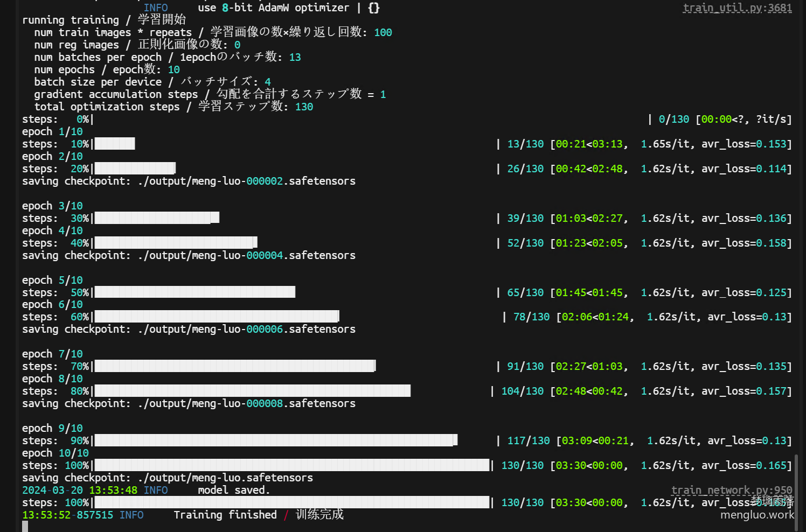Viewport: 806px width, 532px height.
Task: Click the '65/130' step counter
Action: (525, 292)
